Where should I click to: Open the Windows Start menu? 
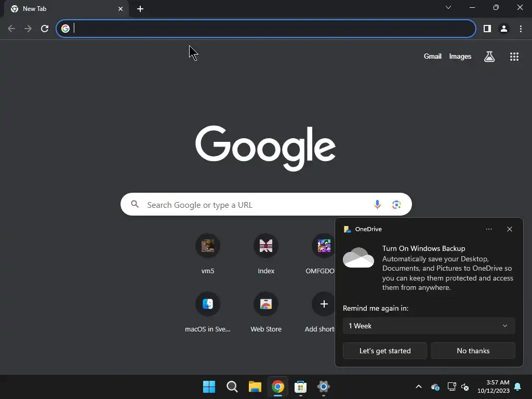click(x=209, y=387)
